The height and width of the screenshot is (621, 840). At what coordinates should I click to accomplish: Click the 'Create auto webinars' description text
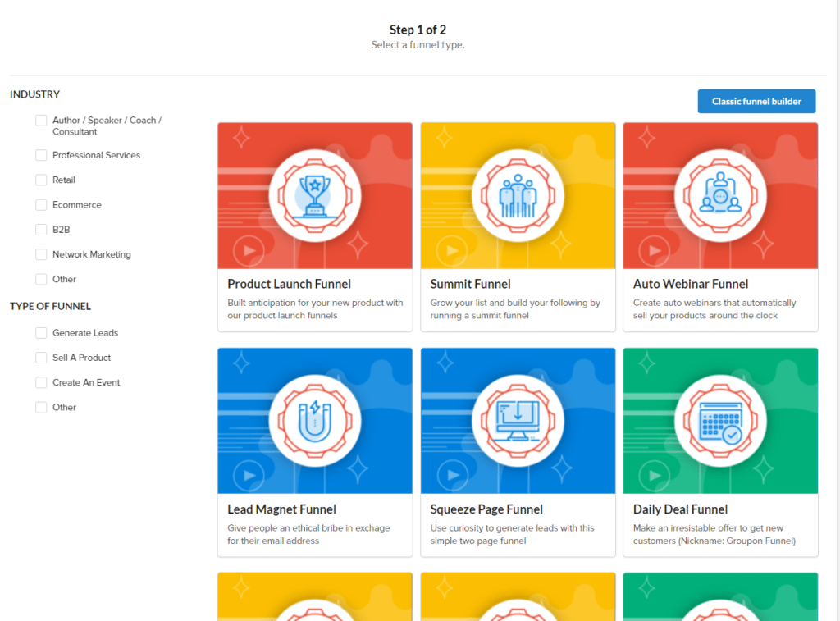[714, 309]
